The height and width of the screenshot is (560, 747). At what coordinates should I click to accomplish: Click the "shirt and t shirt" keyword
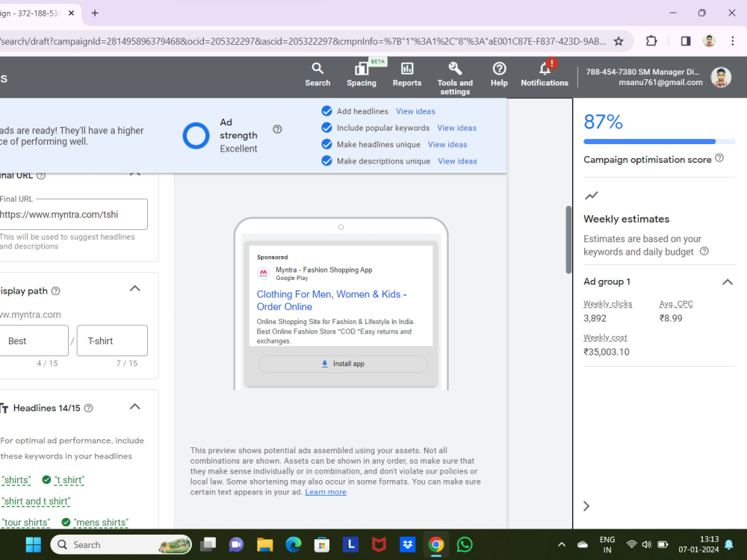pyautogui.click(x=36, y=502)
